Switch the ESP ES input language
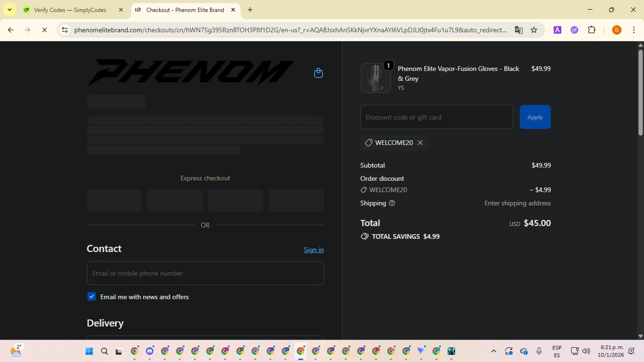The width and height of the screenshot is (644, 362). [557, 351]
